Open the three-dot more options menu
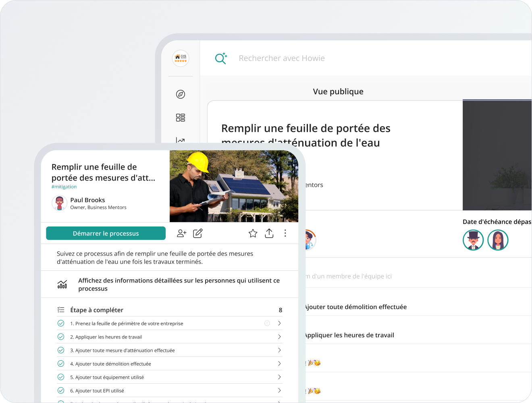The image size is (532, 403). (x=285, y=233)
